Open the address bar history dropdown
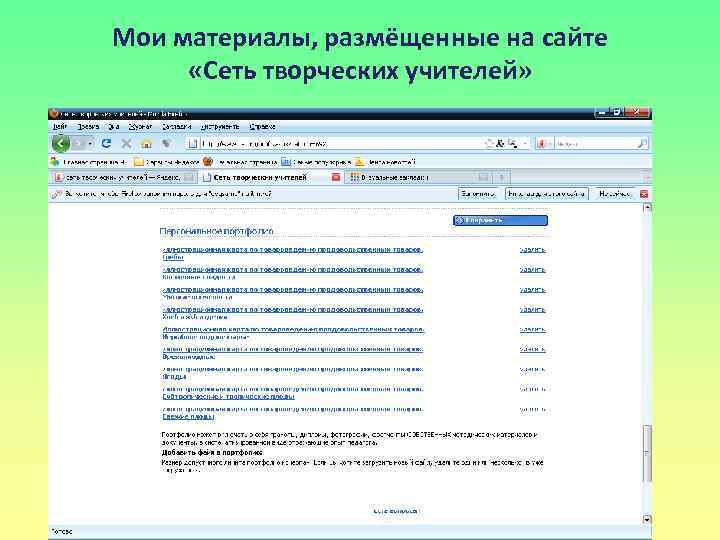 pyautogui.click(x=525, y=144)
